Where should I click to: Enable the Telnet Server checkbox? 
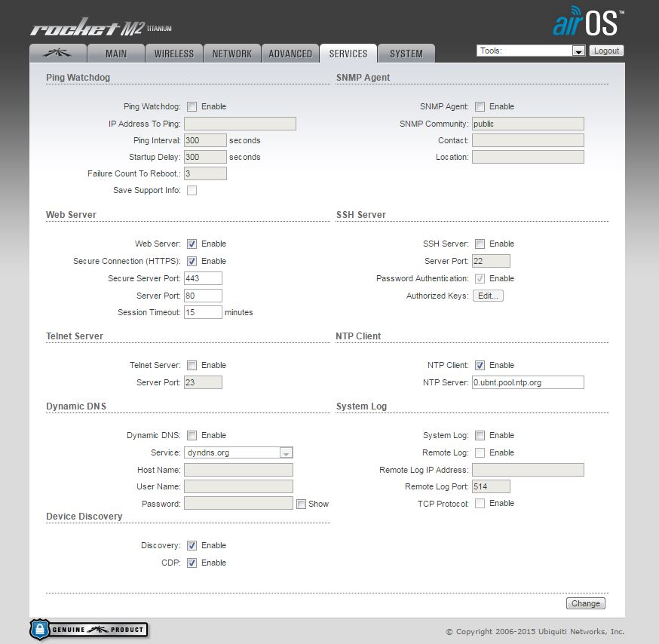192,365
